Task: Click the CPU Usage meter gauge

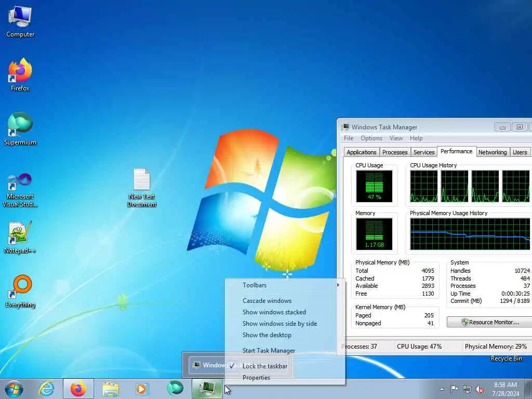Action: click(x=374, y=186)
